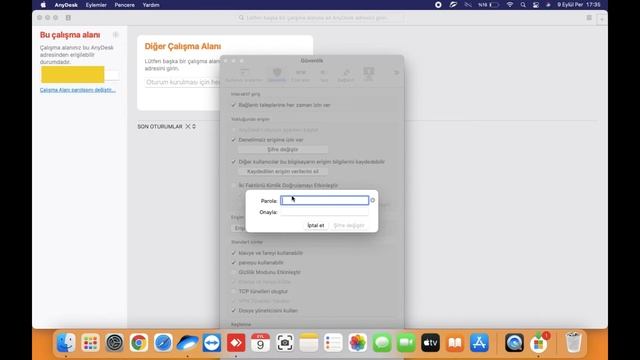The width and height of the screenshot is (640, 360).
Task: Open Apple TV app from the Dock
Action: (430, 342)
